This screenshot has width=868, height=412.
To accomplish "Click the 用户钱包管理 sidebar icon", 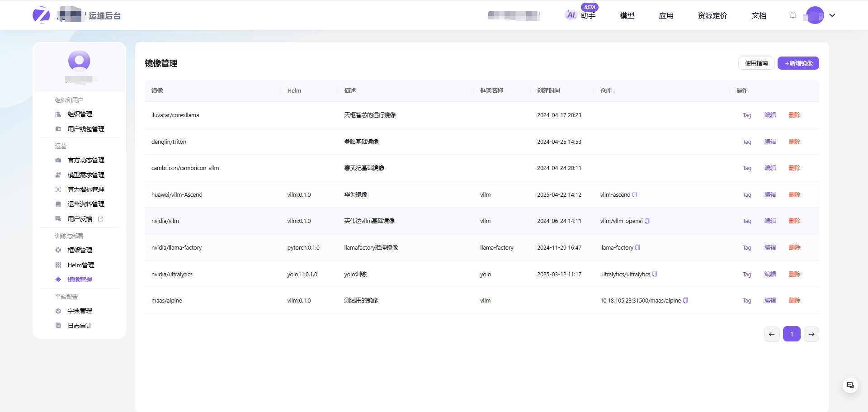I will click(58, 129).
